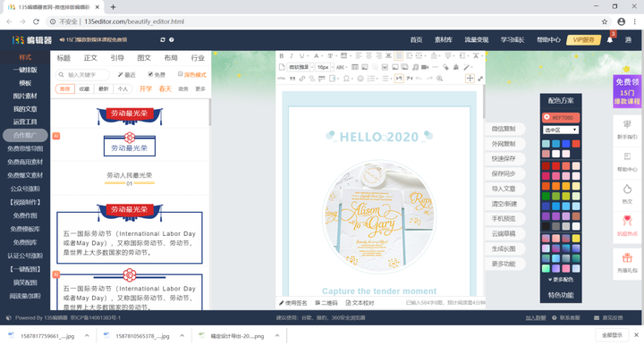Click the font color A icon

point(317,55)
